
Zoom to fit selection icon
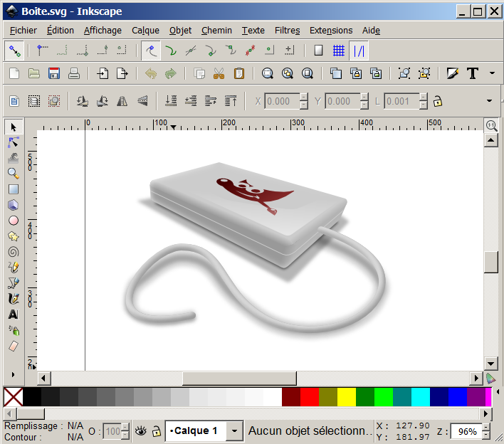point(268,73)
